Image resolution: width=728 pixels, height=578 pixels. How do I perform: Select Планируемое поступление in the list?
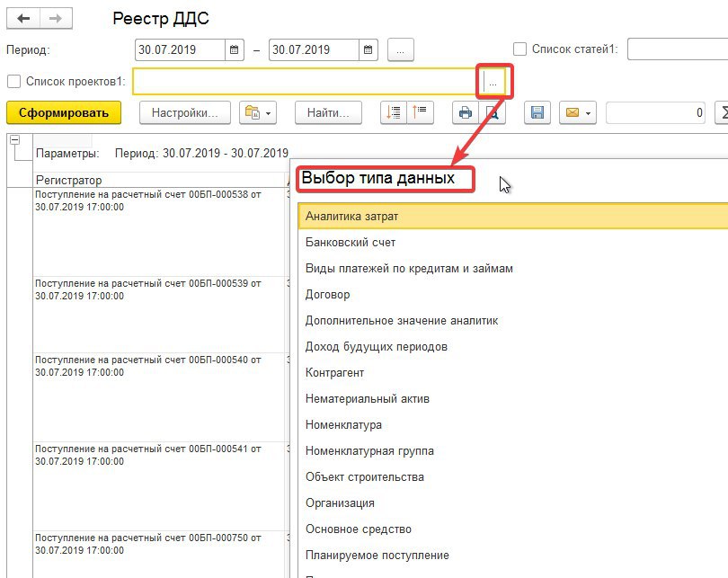tap(512, 556)
